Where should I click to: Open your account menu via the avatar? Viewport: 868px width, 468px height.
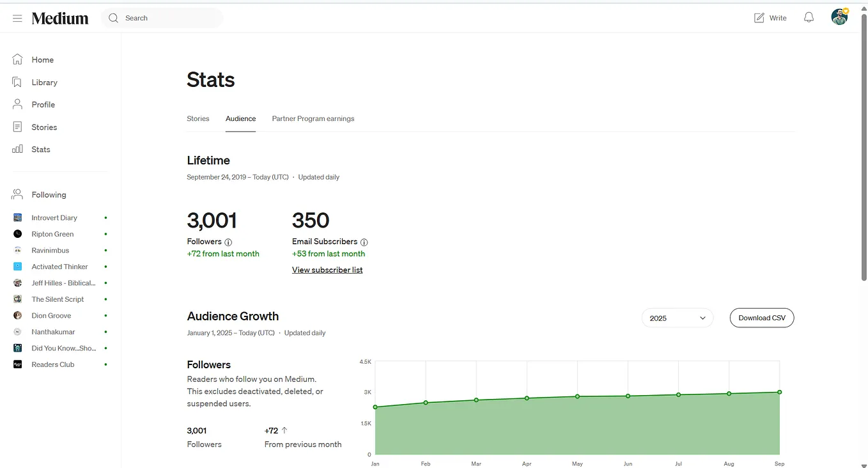pyautogui.click(x=839, y=17)
